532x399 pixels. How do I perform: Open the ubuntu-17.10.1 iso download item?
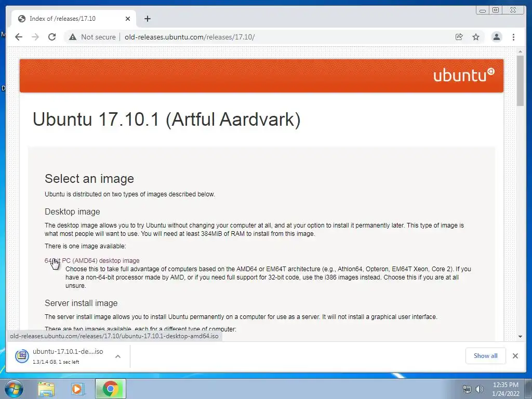(68, 356)
